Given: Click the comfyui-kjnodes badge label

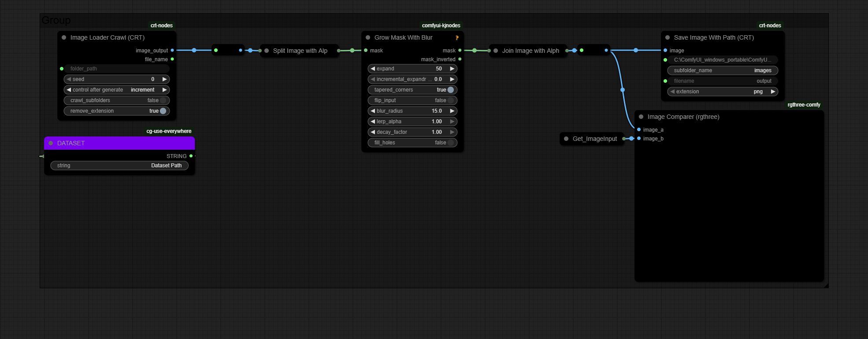Looking at the screenshot, I should (x=441, y=26).
